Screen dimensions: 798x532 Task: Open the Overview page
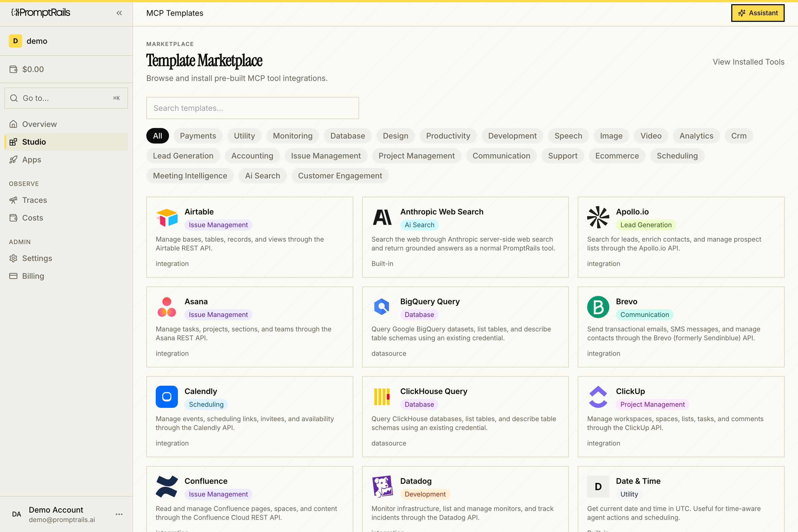tap(66, 124)
